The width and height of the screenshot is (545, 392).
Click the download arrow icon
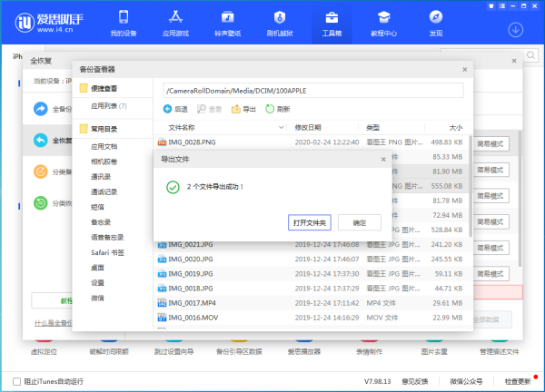point(516,29)
